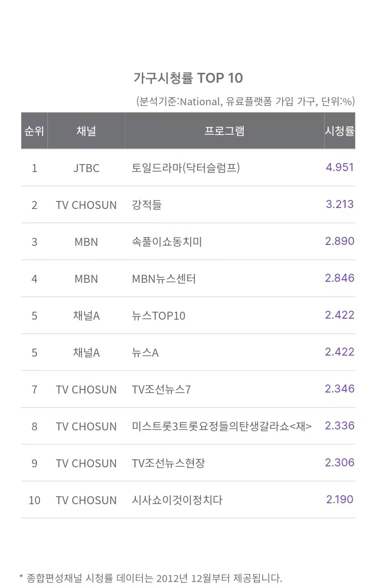
Task: Select the 강적들 program row
Action: (188, 205)
